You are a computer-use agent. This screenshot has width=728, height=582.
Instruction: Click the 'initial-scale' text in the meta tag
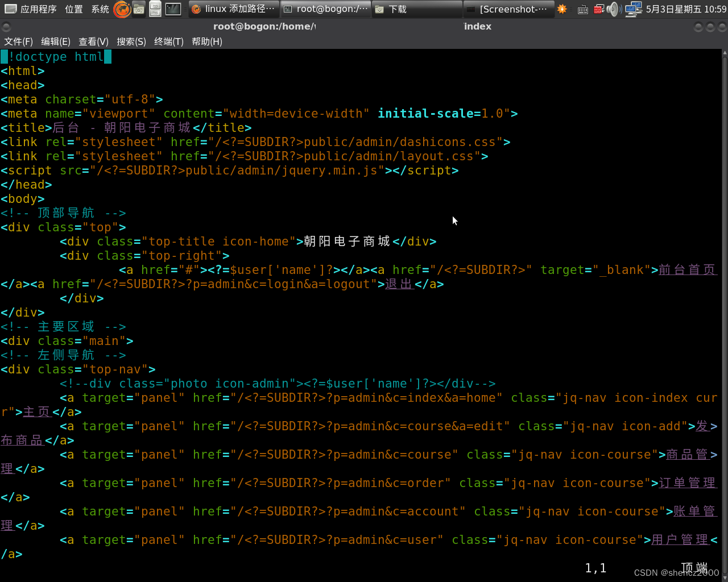[425, 114]
